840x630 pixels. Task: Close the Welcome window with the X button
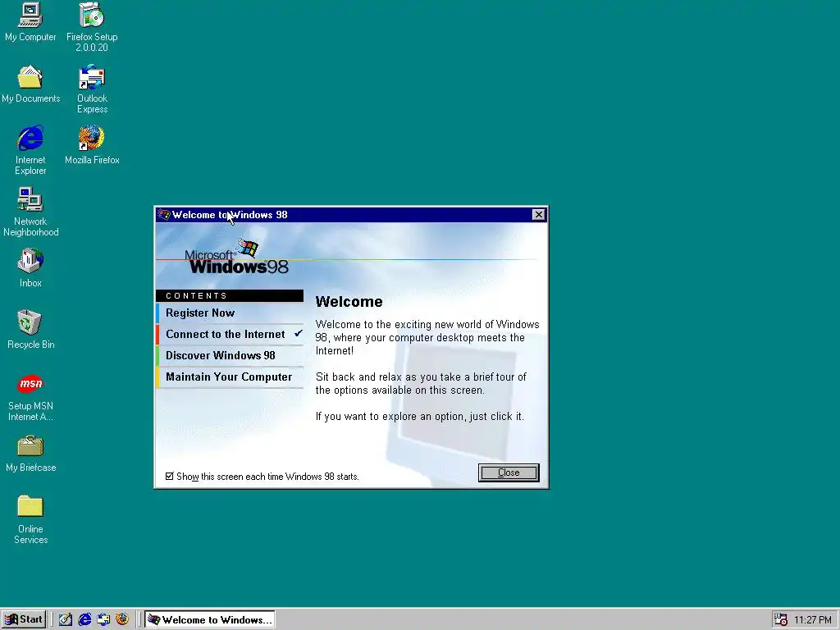538,215
